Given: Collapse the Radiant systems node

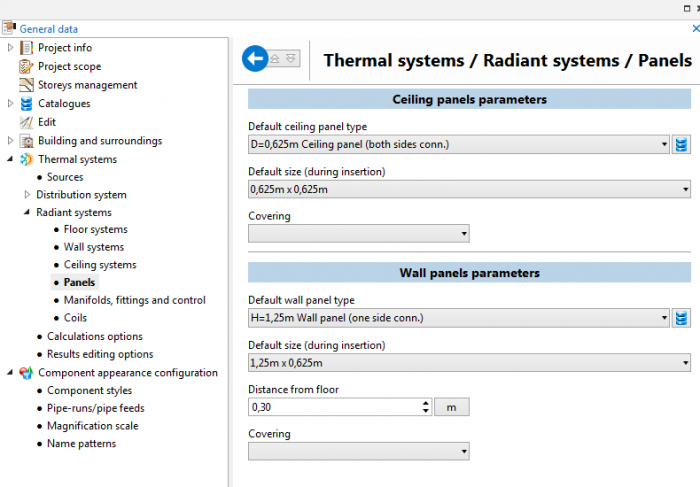Looking at the screenshot, I should [x=27, y=212].
